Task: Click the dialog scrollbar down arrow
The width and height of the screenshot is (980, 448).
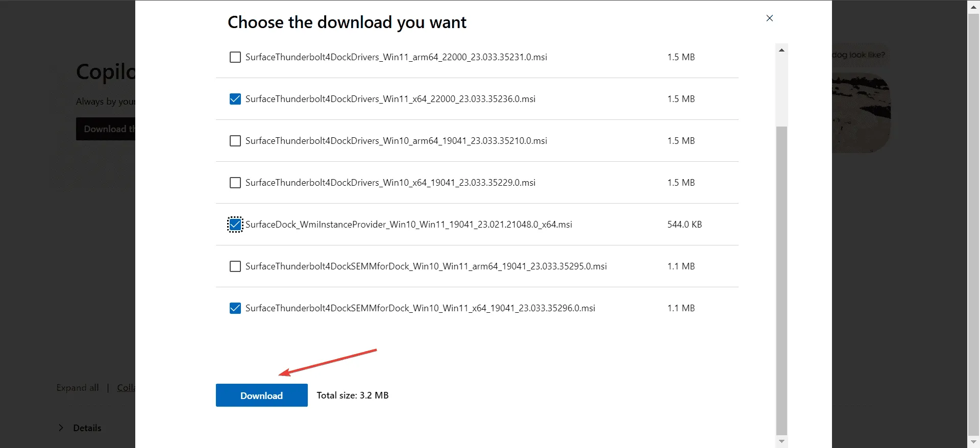Action: pyautogui.click(x=781, y=441)
